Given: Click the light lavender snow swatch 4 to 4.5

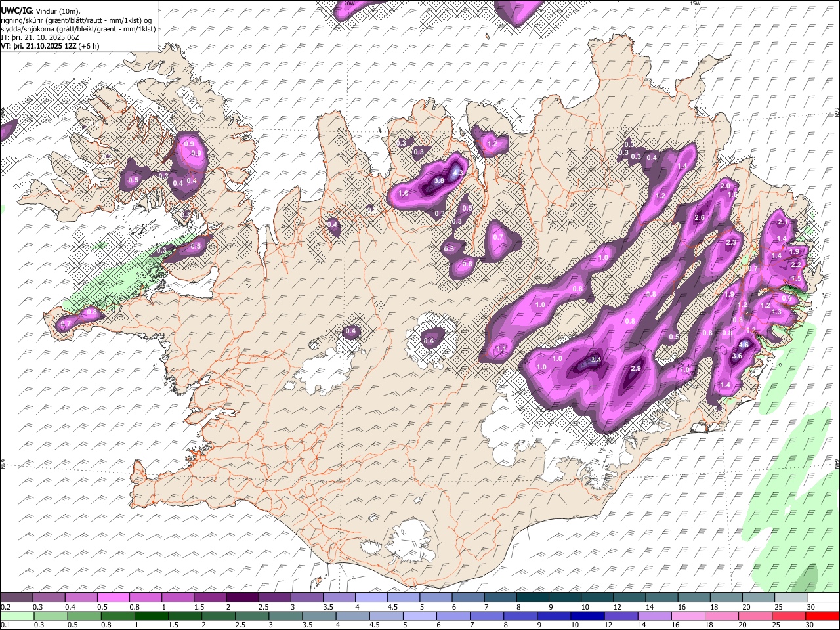Looking at the screenshot, I should [371, 598].
